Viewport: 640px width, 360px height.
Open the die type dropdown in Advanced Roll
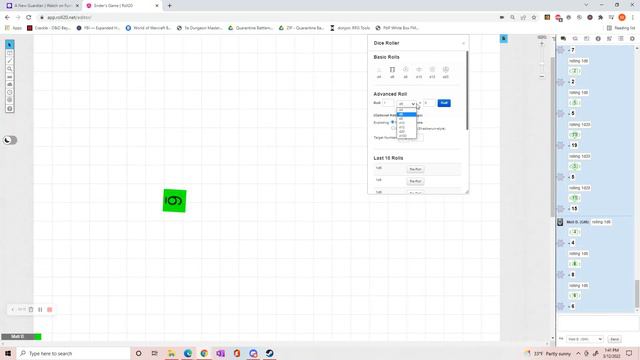(x=407, y=103)
